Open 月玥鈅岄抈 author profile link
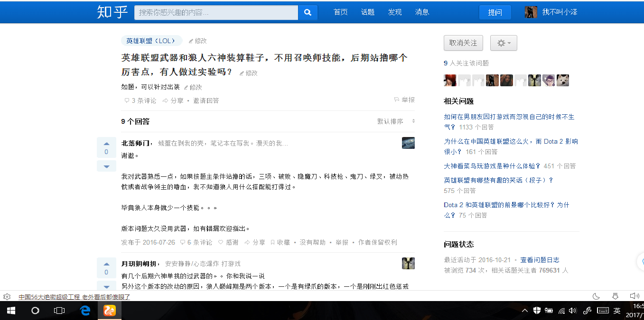 (x=140, y=264)
